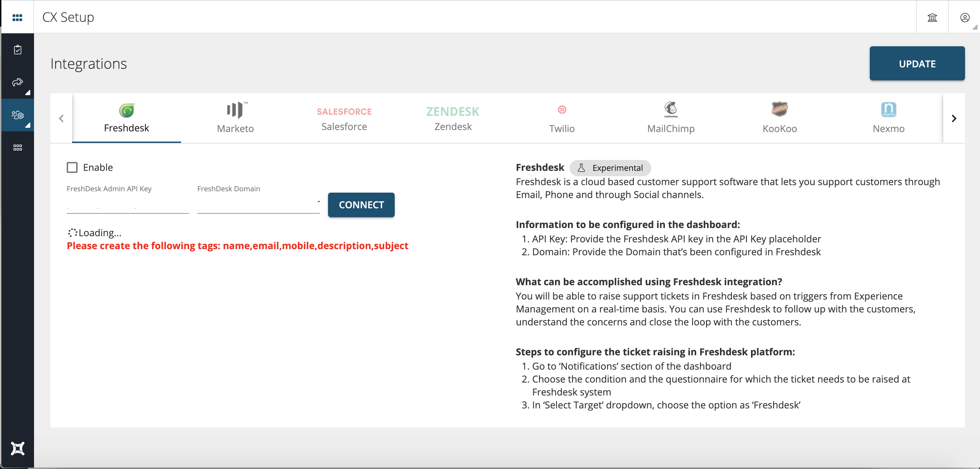Click the 'In Select Target dropdown' step

pos(666,405)
